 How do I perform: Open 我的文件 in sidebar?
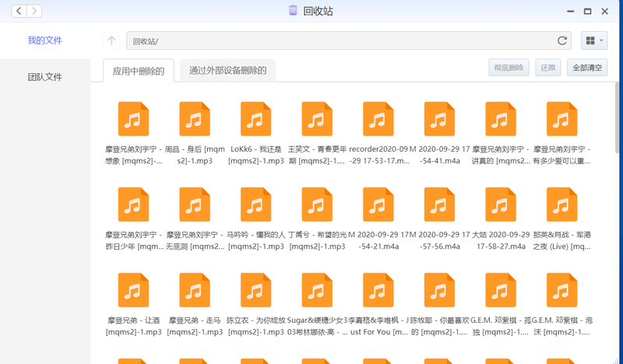45,40
